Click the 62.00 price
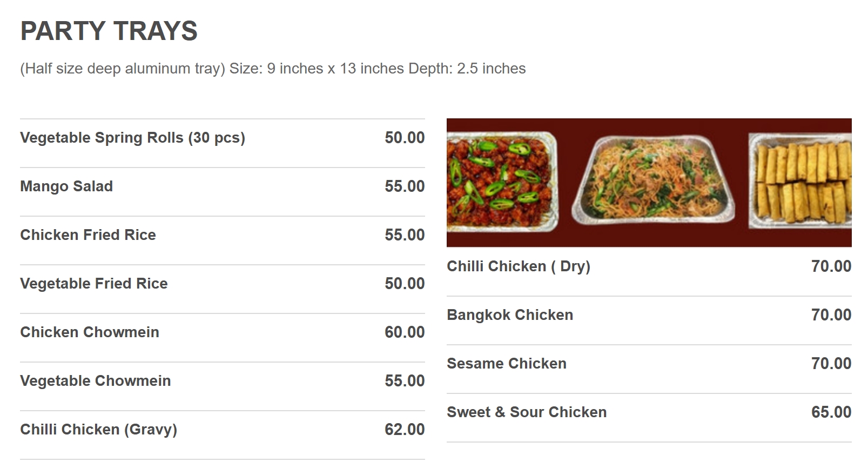The image size is (868, 475). [x=405, y=430]
